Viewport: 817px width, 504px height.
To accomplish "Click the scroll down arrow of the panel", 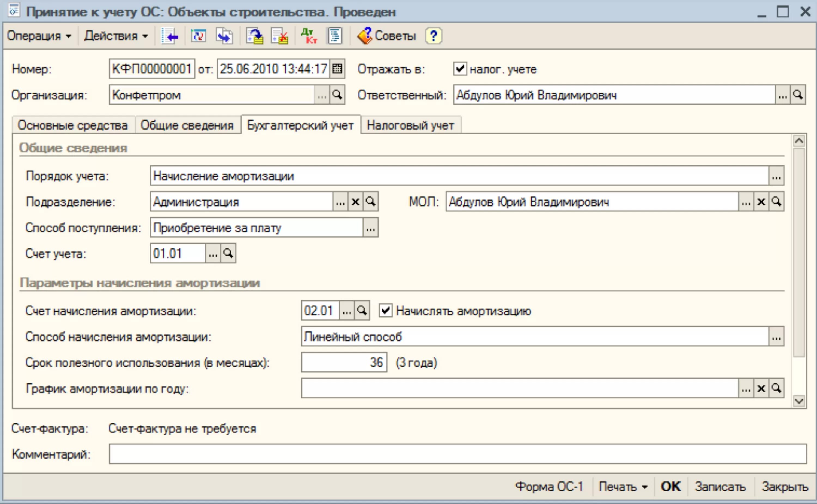I will [799, 401].
